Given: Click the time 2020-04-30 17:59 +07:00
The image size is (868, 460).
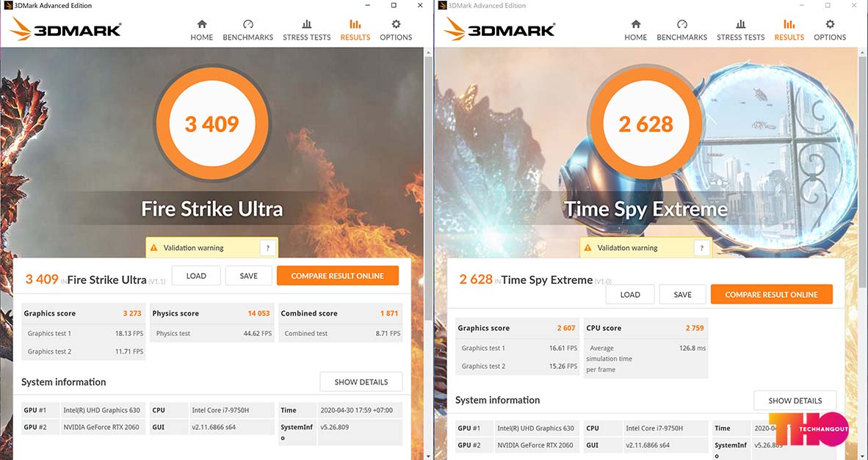Looking at the screenshot, I should (356, 410).
